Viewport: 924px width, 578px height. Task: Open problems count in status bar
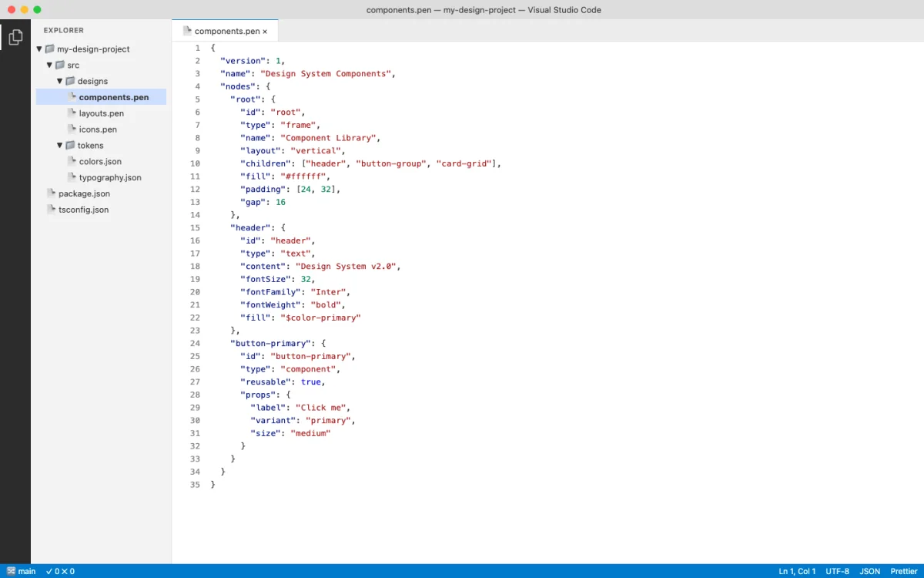tap(60, 571)
